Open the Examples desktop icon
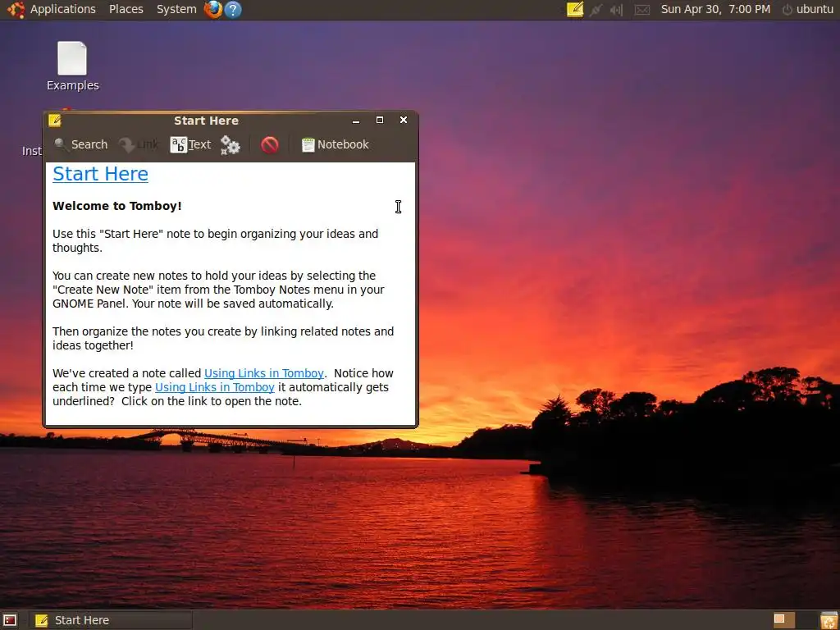Screen dimensions: 840x630 pyautogui.click(x=72, y=66)
